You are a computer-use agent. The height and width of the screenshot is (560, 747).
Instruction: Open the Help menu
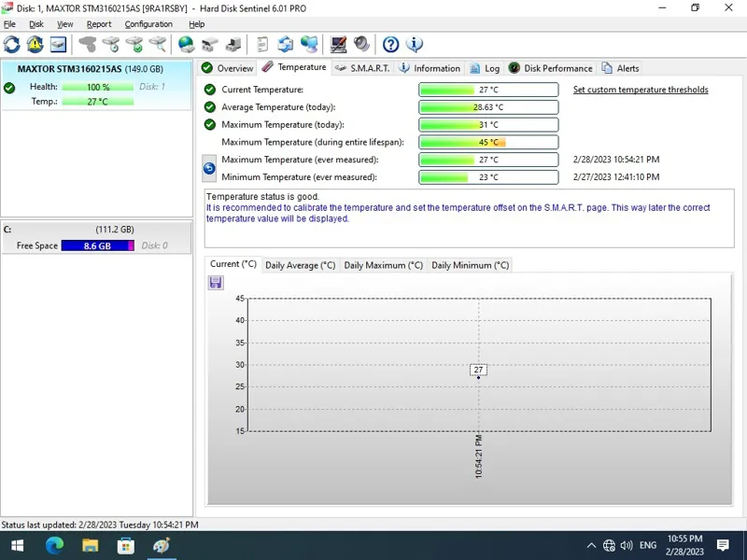[196, 24]
